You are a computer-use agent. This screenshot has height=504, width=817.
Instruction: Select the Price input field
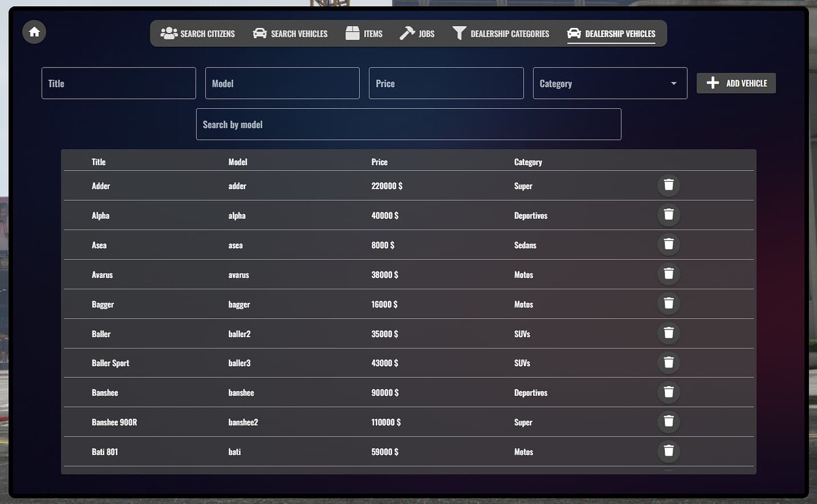(x=446, y=83)
